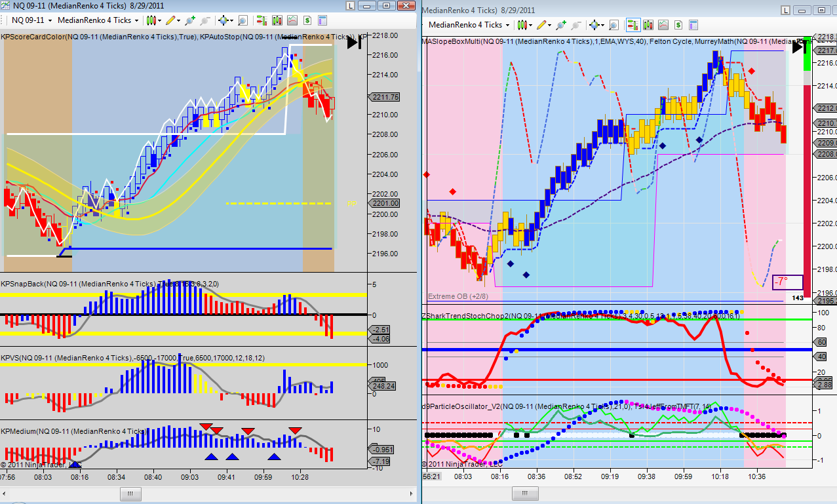Click zoom in icon in left chart toolbar
Screen dimensions: 837x504
pyautogui.click(x=189, y=20)
